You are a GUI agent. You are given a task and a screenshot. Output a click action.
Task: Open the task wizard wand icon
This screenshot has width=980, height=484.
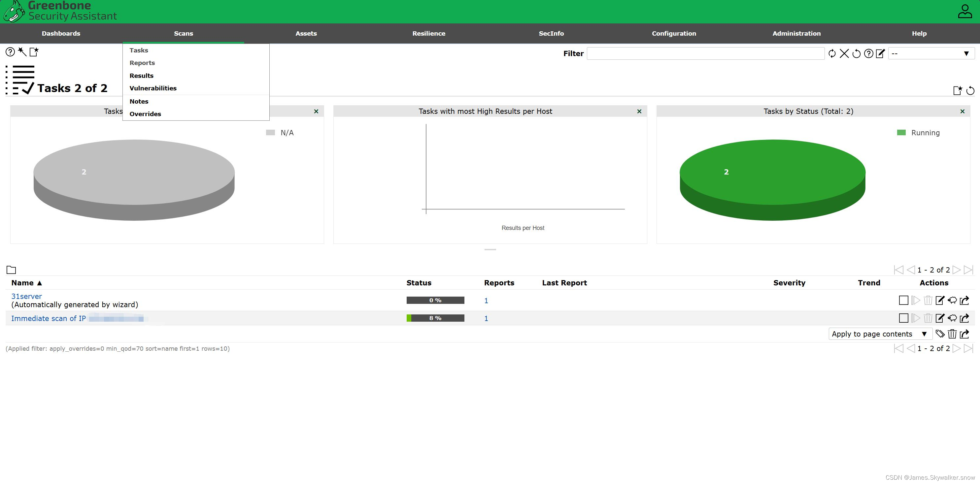(x=22, y=52)
